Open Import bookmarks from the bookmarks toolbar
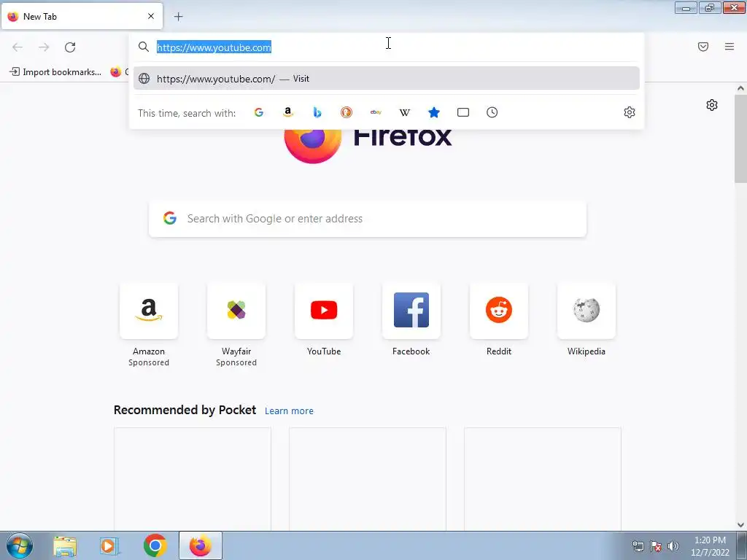The image size is (747, 560). click(55, 72)
